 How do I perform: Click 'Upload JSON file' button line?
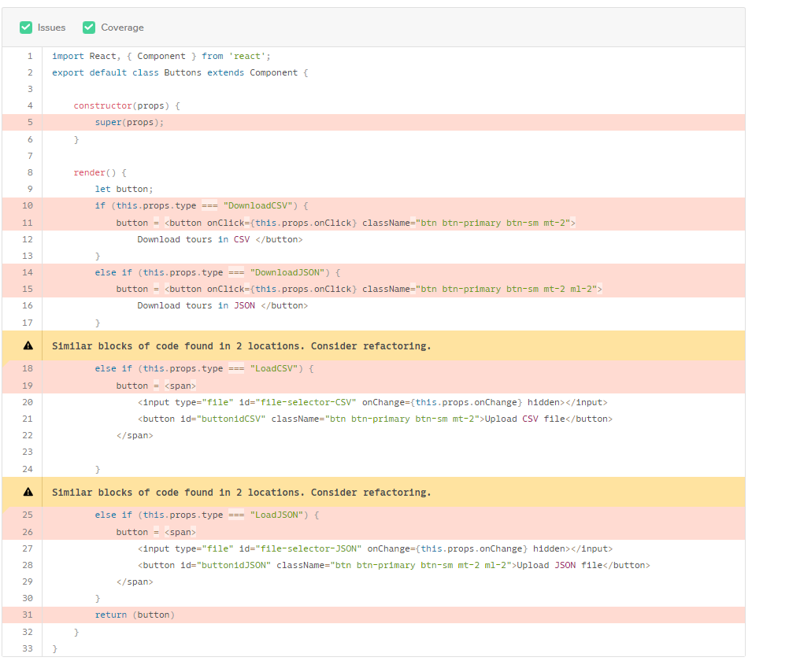[394, 565]
